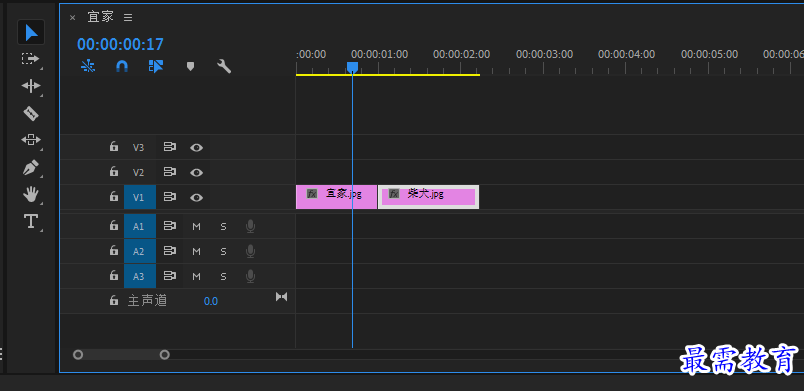This screenshot has width=804, height=391.
Task: Enable voice-over record on A1
Action: pyautogui.click(x=250, y=227)
